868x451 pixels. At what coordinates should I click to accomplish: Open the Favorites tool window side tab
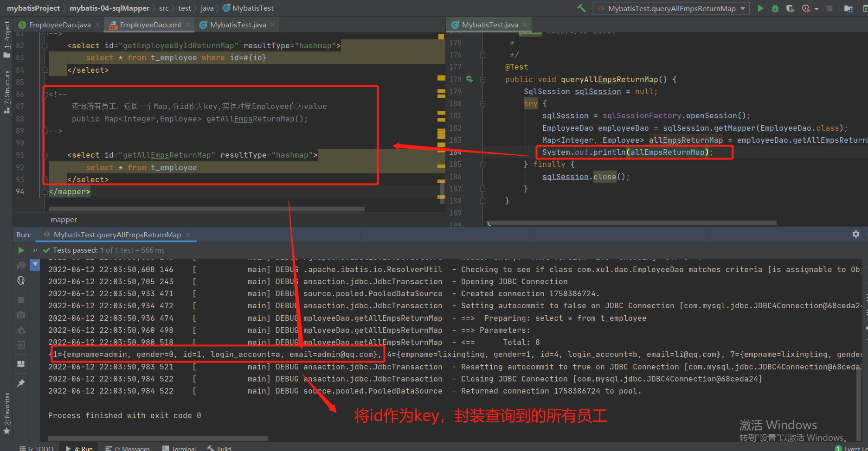pos(6,413)
